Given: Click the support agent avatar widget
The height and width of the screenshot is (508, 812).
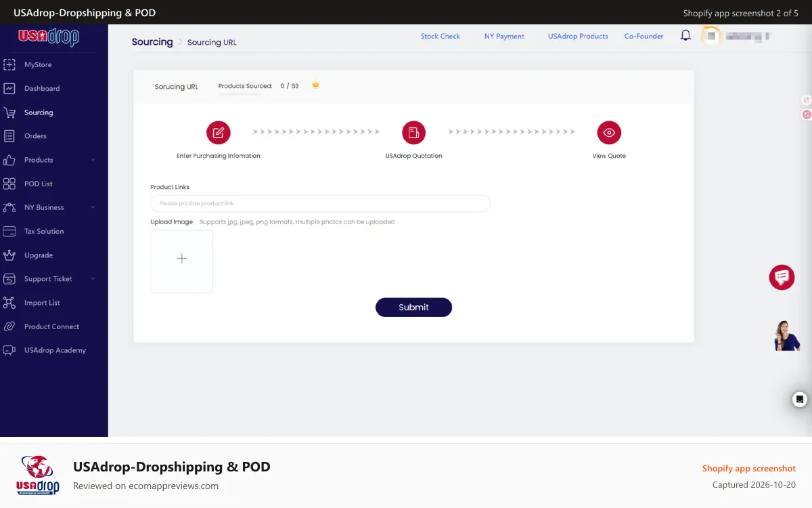Looking at the screenshot, I should pos(787,336).
